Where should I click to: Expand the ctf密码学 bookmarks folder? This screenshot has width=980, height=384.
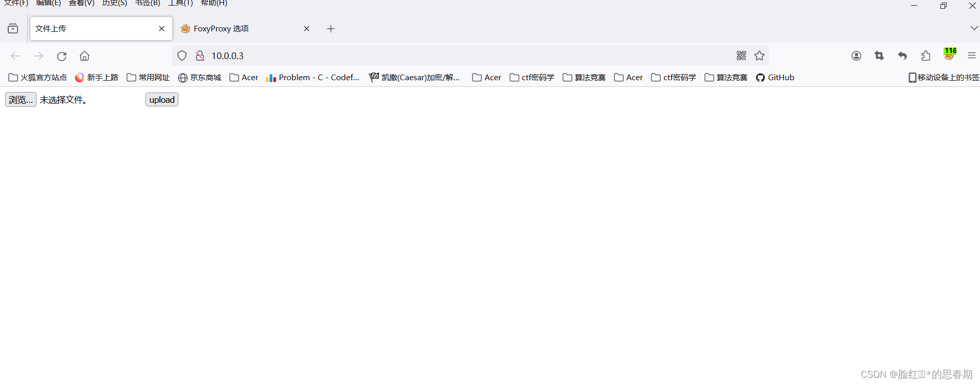pyautogui.click(x=532, y=78)
